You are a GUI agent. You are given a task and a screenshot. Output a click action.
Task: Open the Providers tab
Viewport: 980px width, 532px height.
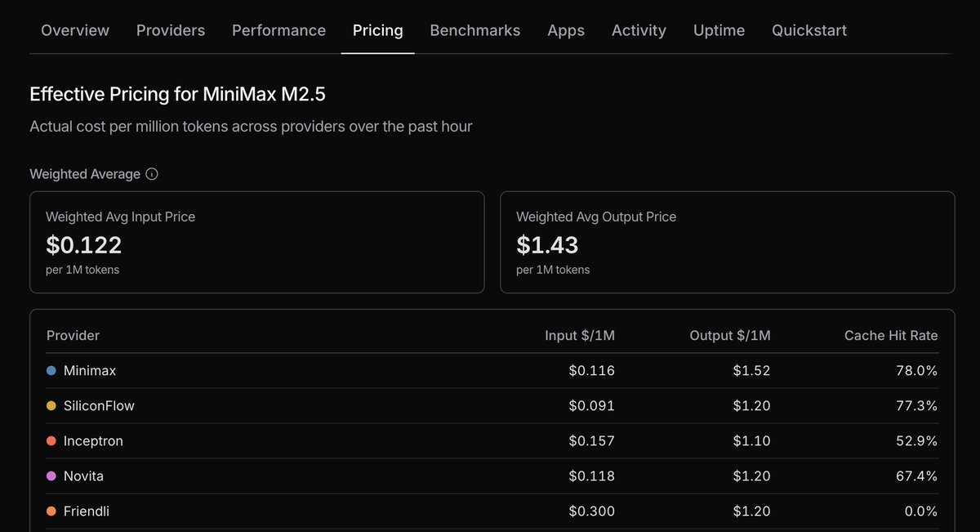click(170, 30)
